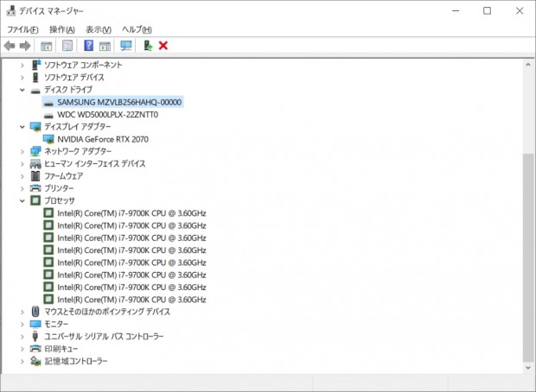Click the Device Manager title bar icon
The height and width of the screenshot is (392, 536).
click(x=11, y=10)
